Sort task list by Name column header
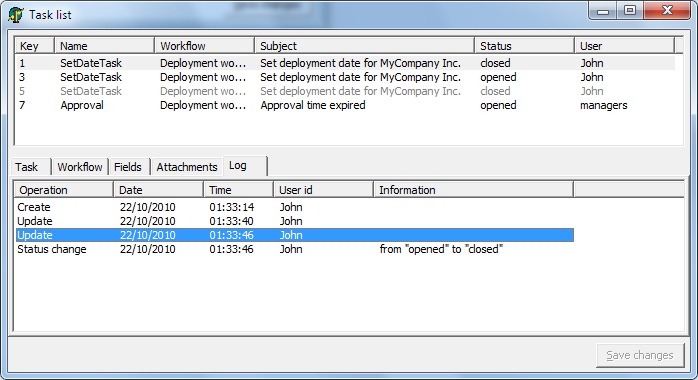698x380 pixels. 104,46
